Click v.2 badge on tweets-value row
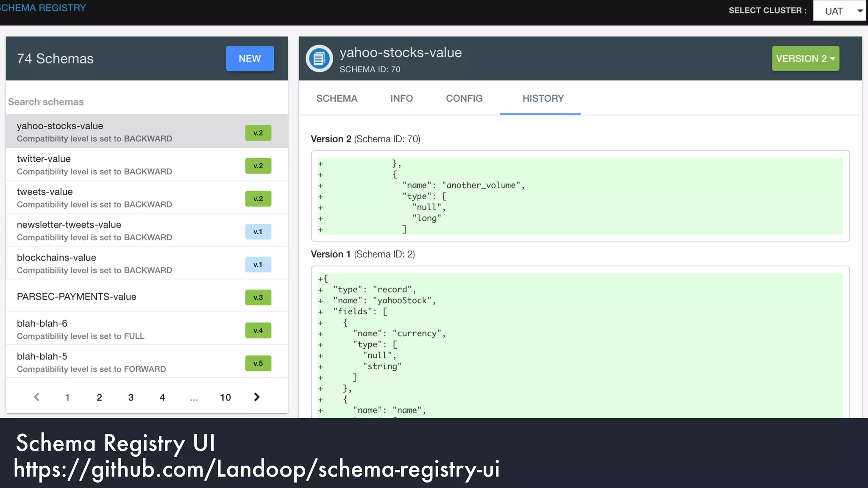The image size is (868, 488). coord(258,199)
